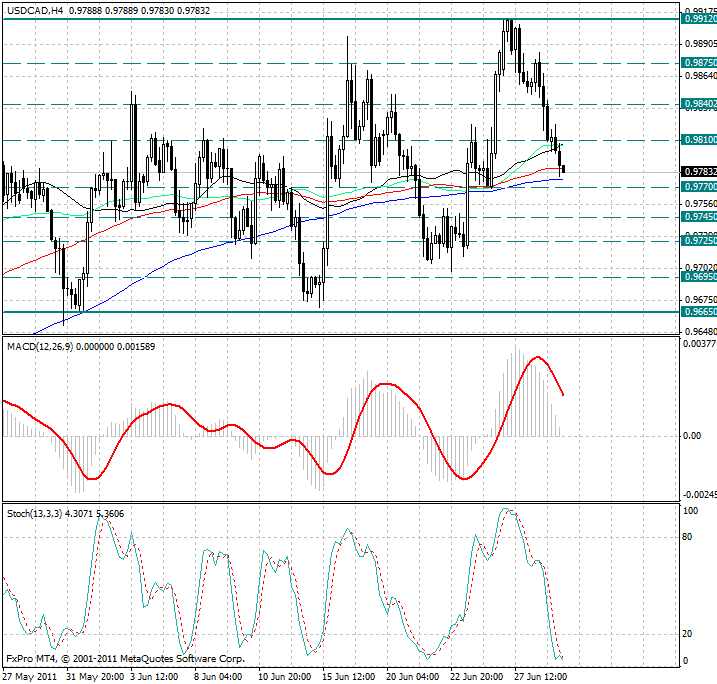Click the 22 Jun 20:00 date label
The image size is (717, 684).
tap(476, 677)
